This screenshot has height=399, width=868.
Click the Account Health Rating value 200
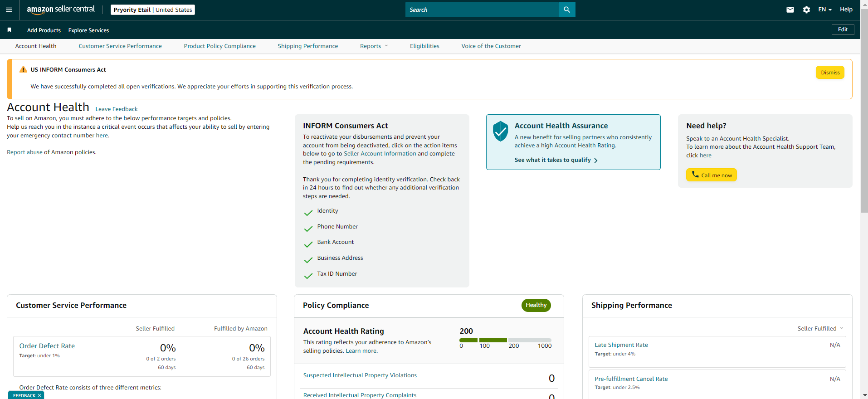tap(466, 331)
